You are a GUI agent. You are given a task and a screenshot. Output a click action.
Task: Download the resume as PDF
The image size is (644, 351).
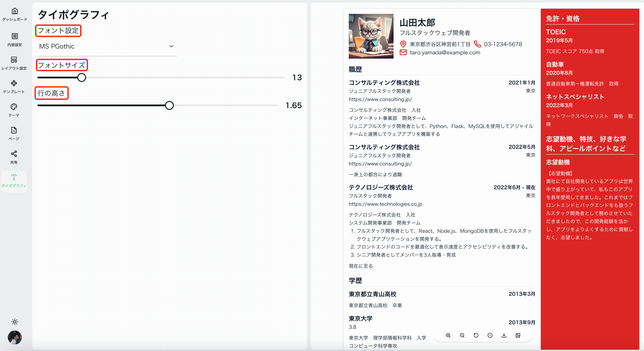504,336
